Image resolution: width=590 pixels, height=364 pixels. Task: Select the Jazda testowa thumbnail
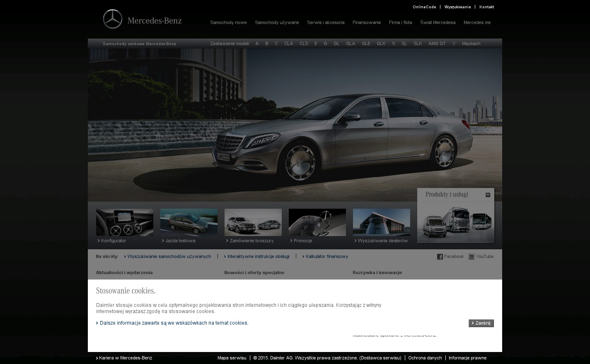click(189, 222)
